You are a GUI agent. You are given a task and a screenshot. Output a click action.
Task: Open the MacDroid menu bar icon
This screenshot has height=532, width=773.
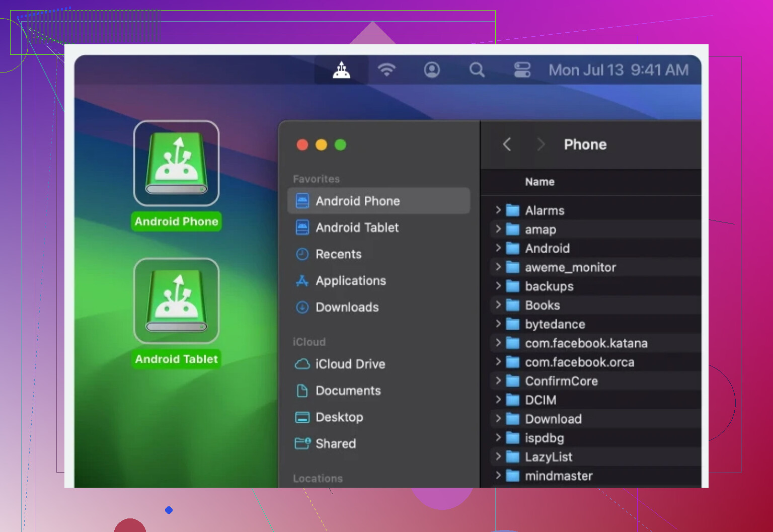341,70
